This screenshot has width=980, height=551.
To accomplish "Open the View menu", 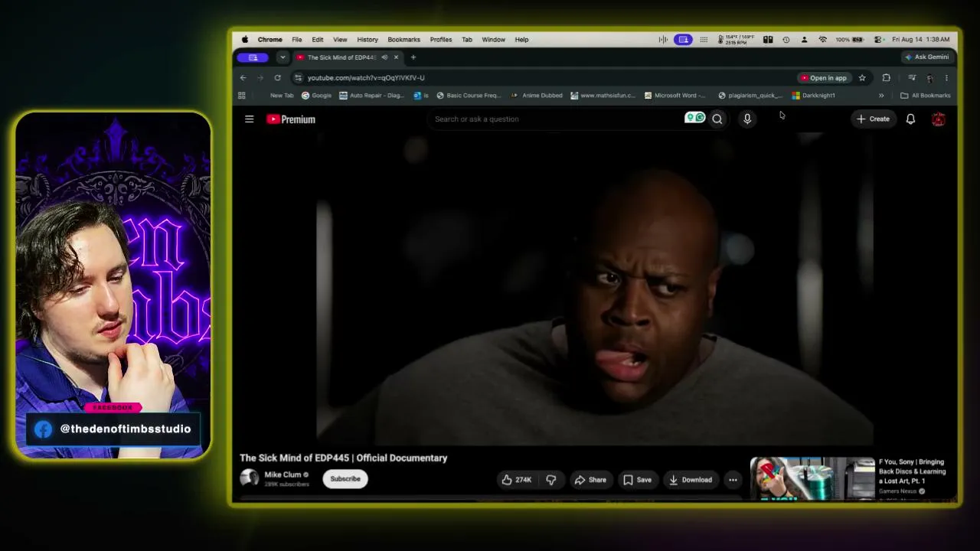I will [x=340, y=40].
